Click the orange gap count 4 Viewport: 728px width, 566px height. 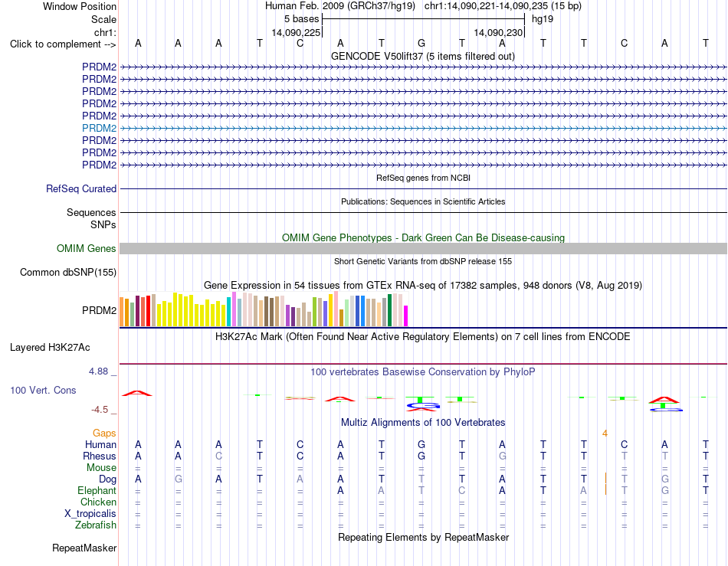(605, 433)
